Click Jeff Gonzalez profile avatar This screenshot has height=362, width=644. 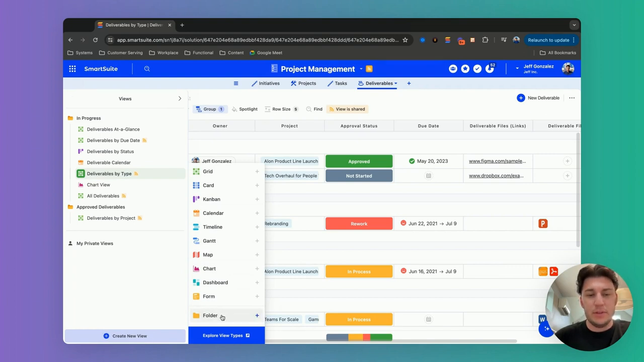click(568, 69)
